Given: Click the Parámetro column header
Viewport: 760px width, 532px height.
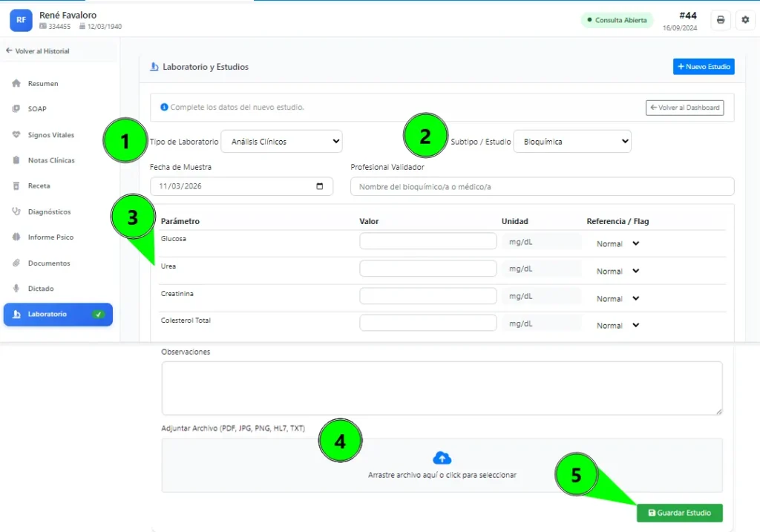Looking at the screenshot, I should (x=180, y=221).
